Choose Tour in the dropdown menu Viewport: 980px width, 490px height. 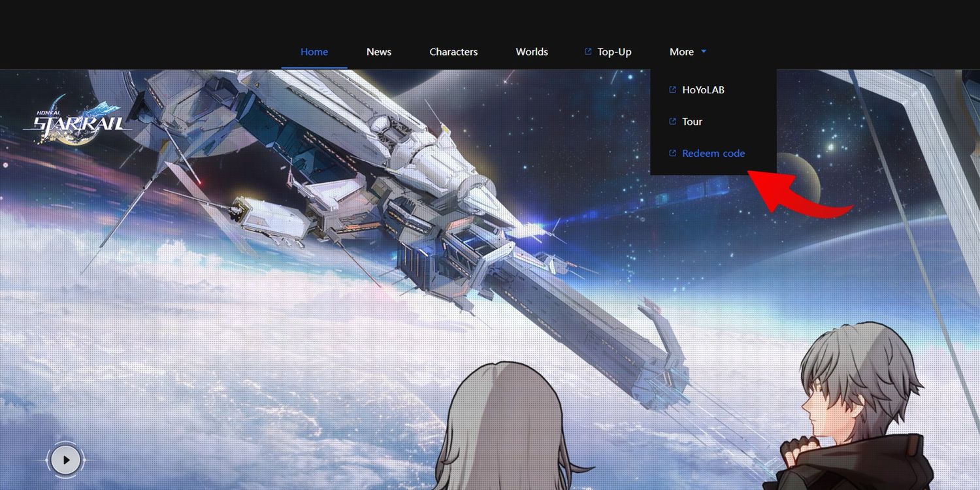pos(692,122)
